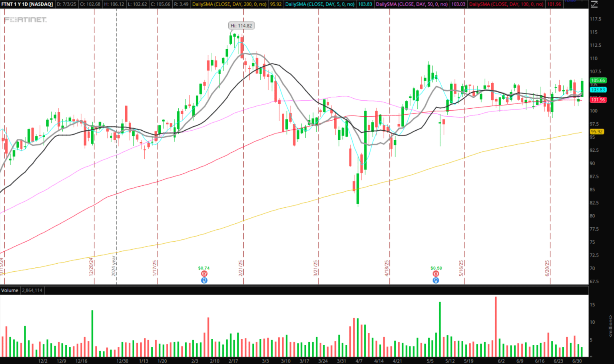Toggle the Hi: 114.82 price marker
The height and width of the screenshot is (364, 614).
pos(241,25)
